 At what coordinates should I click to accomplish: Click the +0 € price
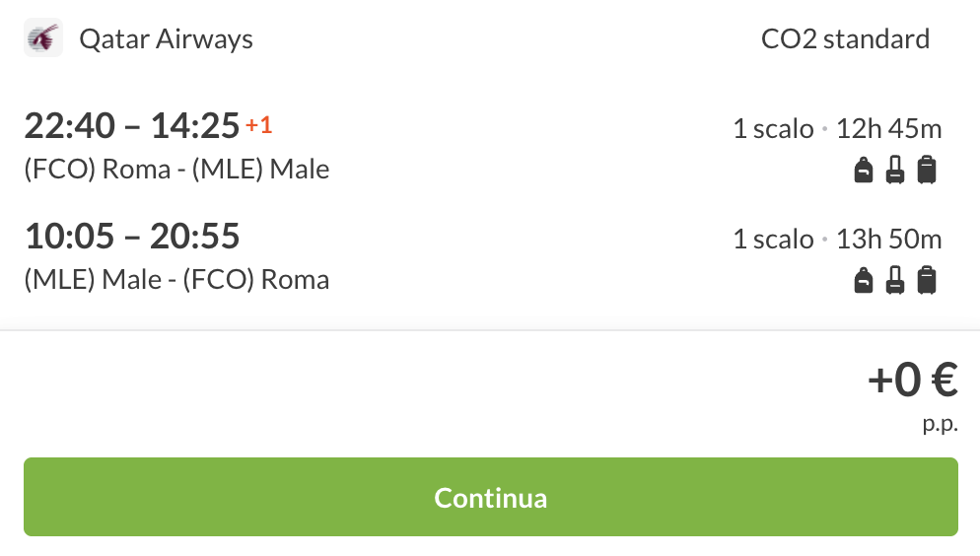pyautogui.click(x=912, y=381)
